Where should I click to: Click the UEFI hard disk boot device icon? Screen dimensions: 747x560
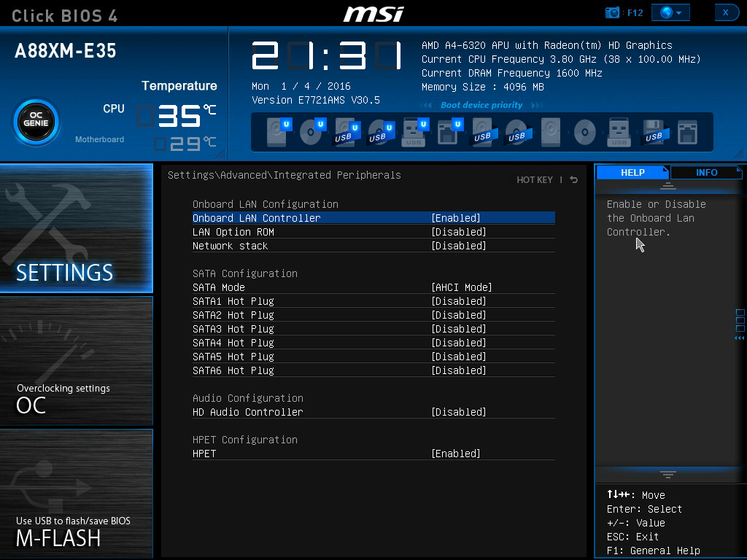279,132
